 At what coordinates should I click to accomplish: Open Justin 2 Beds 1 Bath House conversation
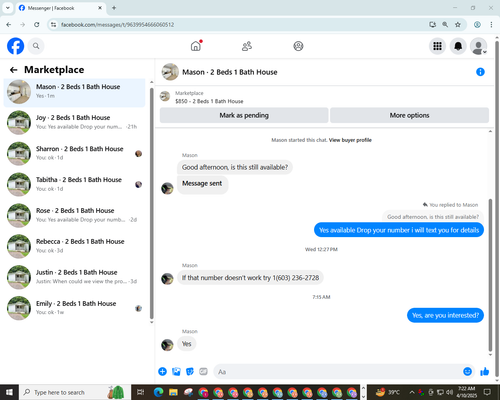tap(75, 277)
